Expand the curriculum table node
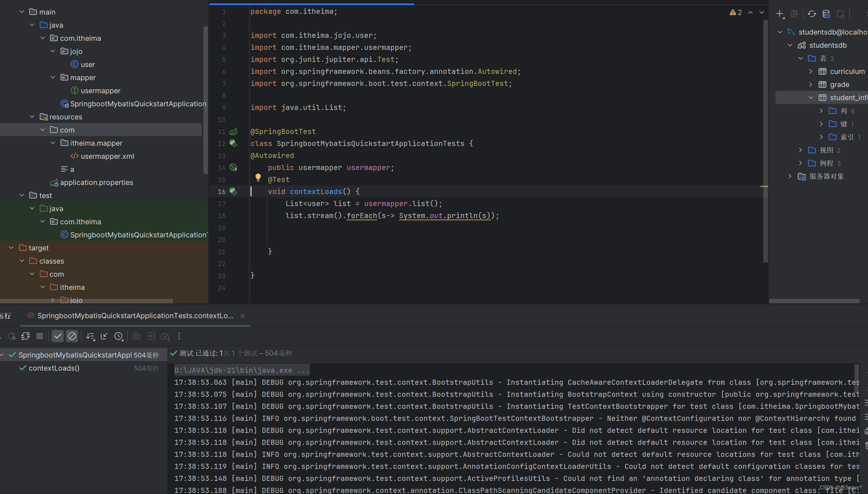The image size is (868, 494). tap(811, 71)
